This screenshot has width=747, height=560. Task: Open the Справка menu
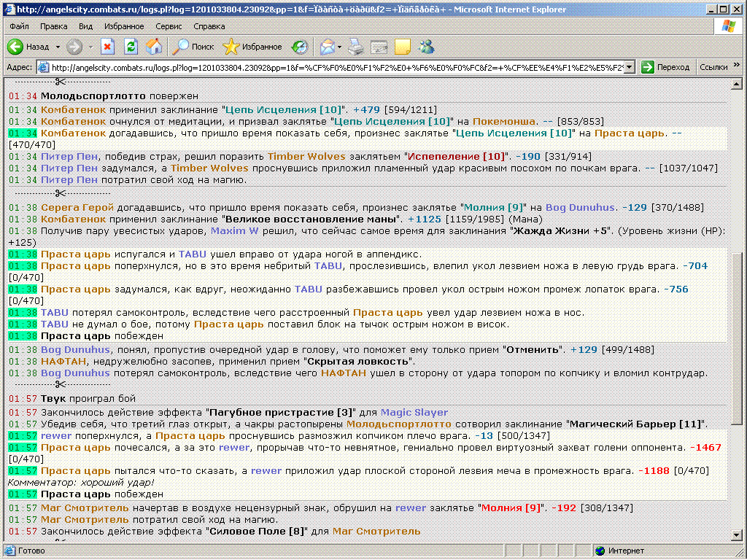tap(209, 26)
